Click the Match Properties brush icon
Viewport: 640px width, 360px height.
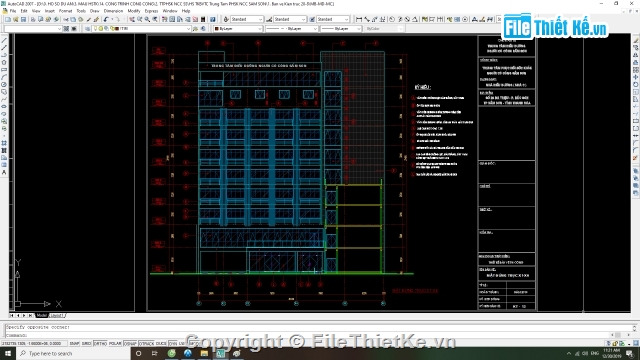pos(96,19)
